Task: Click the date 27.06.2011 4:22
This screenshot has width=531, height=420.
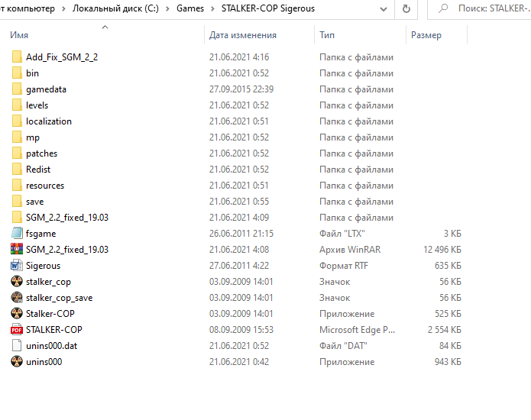Action: point(239,265)
